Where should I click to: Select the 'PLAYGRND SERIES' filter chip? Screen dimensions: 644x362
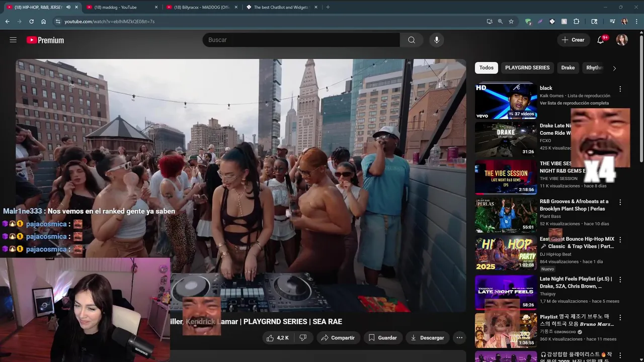pyautogui.click(x=527, y=68)
